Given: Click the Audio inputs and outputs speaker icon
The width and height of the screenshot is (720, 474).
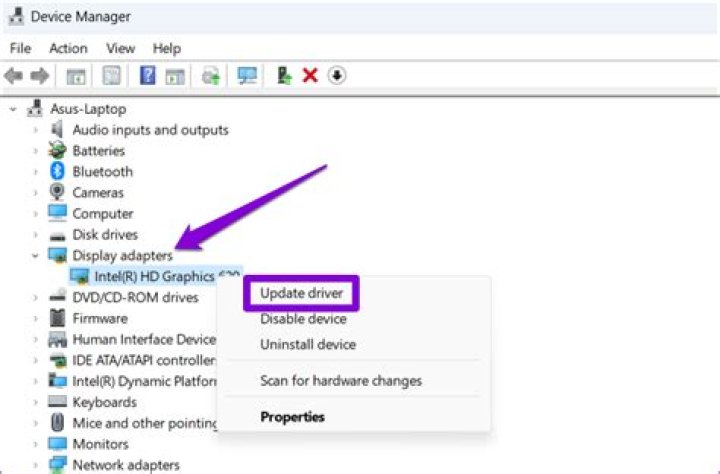Looking at the screenshot, I should pos(57,130).
